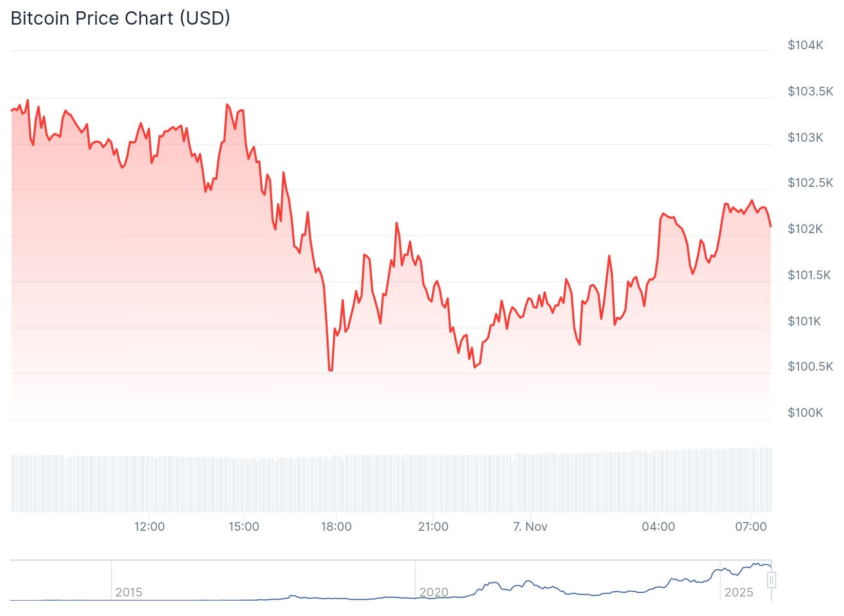Viewport: 844px width, 616px height.
Task: Select the 18:00 time axis label
Action: [x=336, y=527]
